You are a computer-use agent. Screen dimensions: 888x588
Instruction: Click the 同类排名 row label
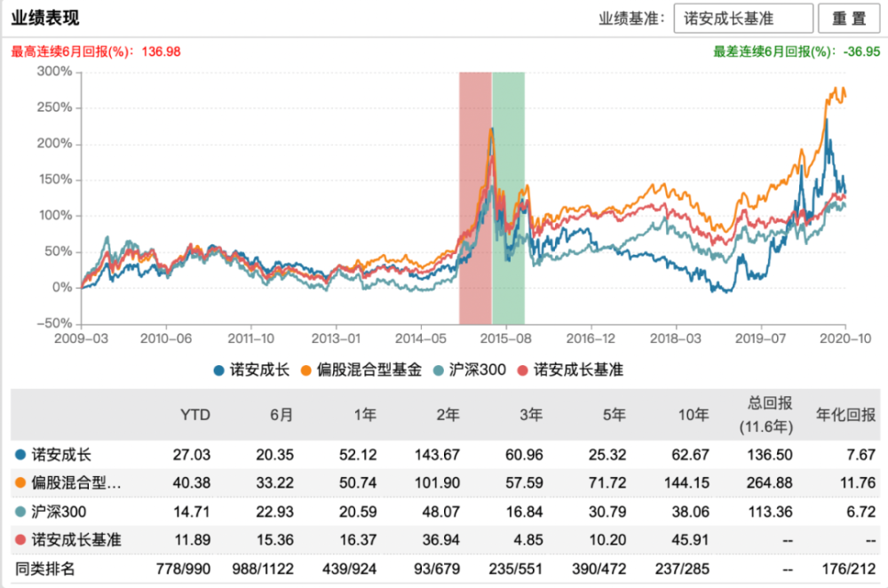[44, 568]
